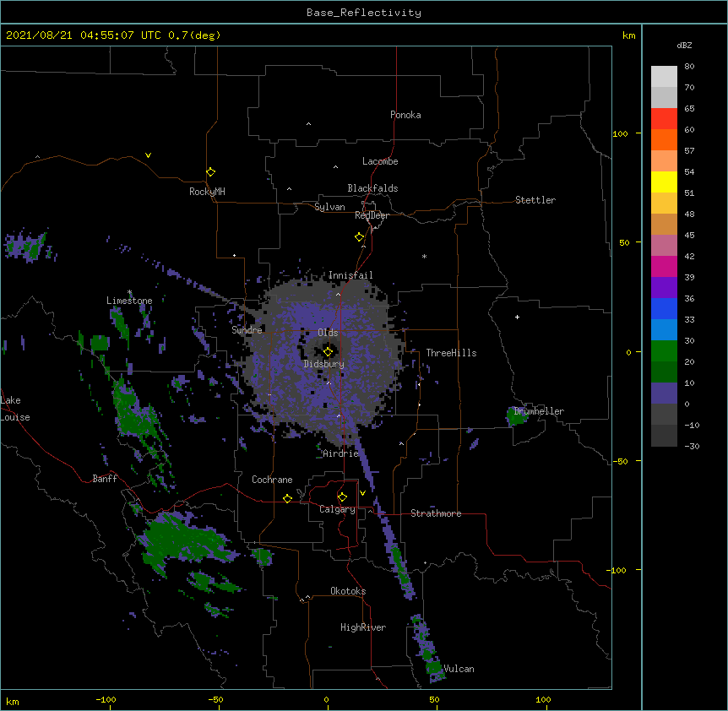Click the Olds town label
The image size is (728, 711).
coord(328,333)
